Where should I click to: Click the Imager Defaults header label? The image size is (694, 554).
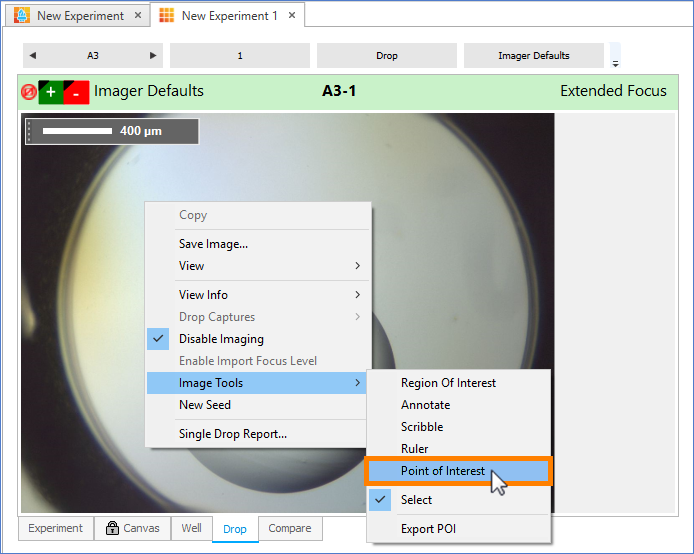tap(149, 91)
